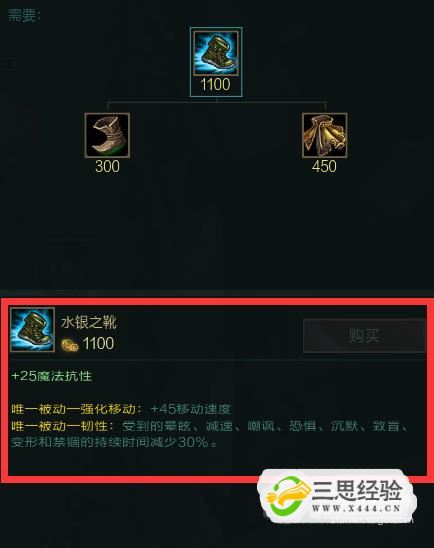
Task: Open the www.x444.cn watermark link
Action: point(356,509)
